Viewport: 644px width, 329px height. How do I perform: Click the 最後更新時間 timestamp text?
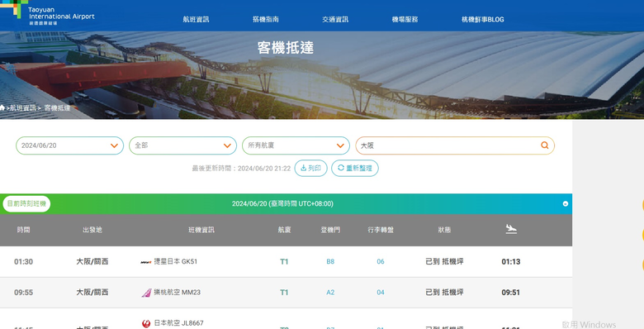[241, 169]
